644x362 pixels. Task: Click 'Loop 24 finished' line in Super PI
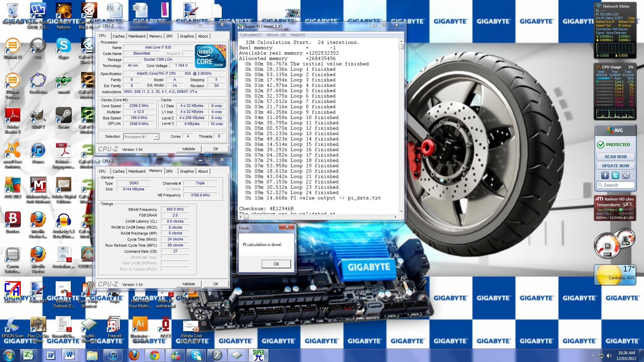point(292,192)
